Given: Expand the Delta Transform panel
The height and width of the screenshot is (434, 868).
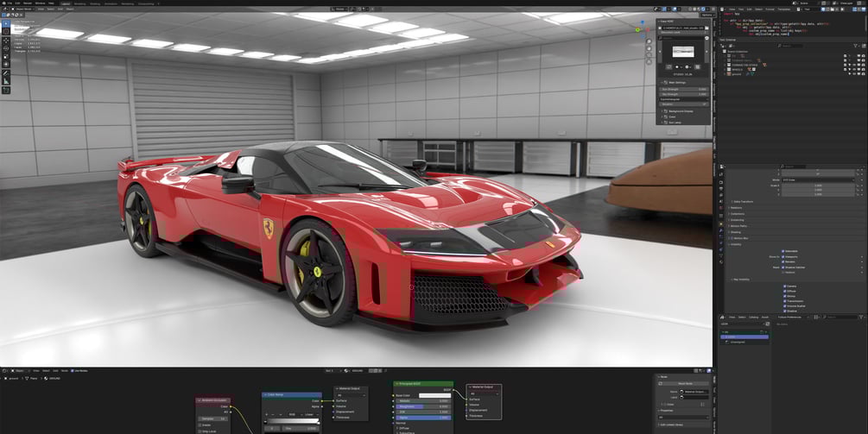Looking at the screenshot, I should pyautogui.click(x=742, y=202).
